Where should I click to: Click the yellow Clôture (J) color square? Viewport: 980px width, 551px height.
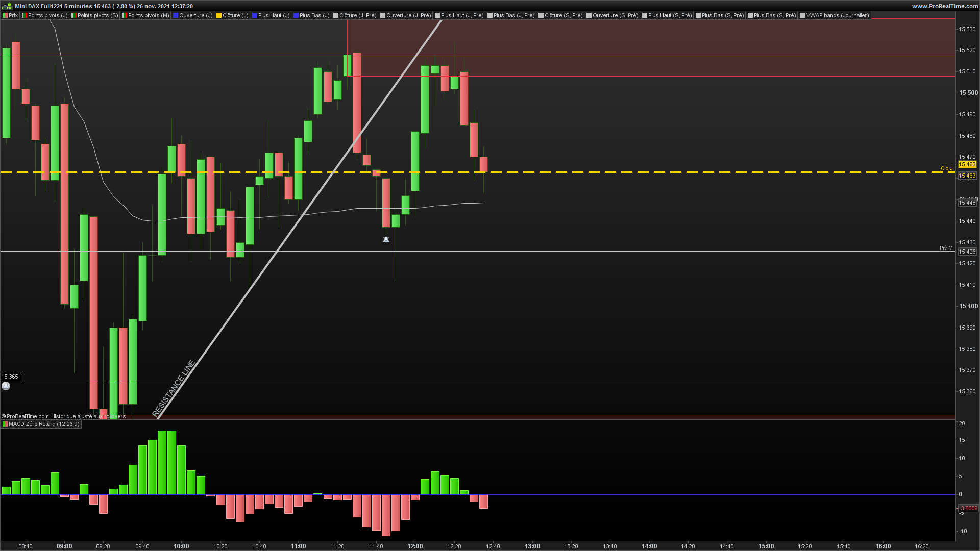tap(219, 15)
